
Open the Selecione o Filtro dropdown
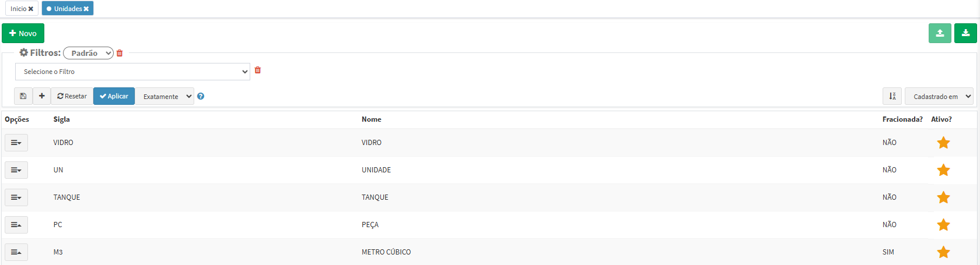pos(132,72)
